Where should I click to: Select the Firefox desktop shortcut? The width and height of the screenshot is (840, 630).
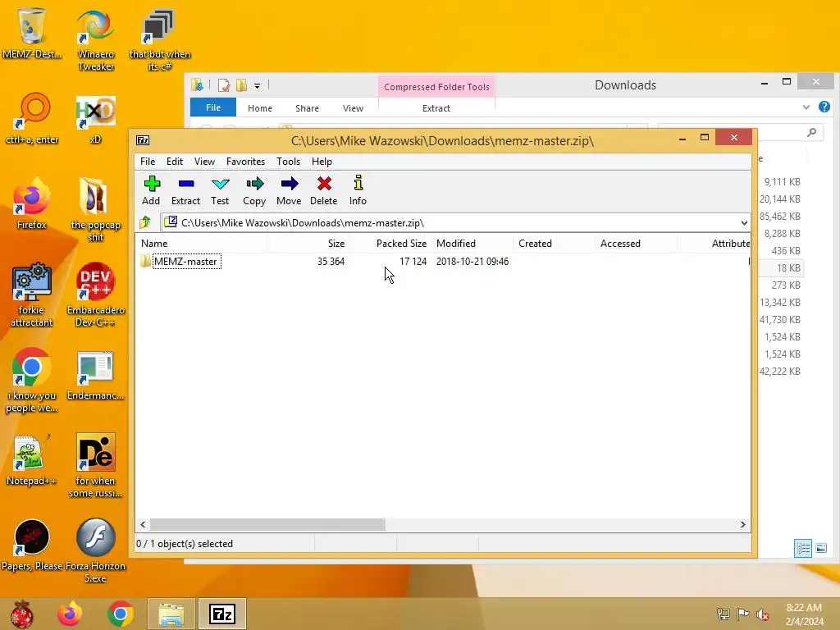tap(32, 203)
